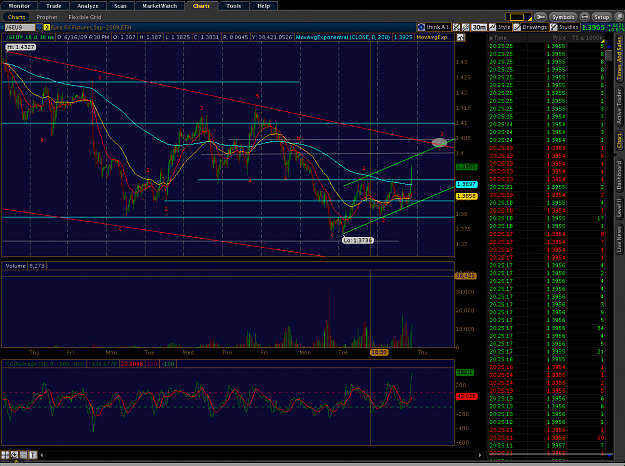Click the Price column header in Time and Sales
This screenshot has width=625, height=466.
click(559, 38)
